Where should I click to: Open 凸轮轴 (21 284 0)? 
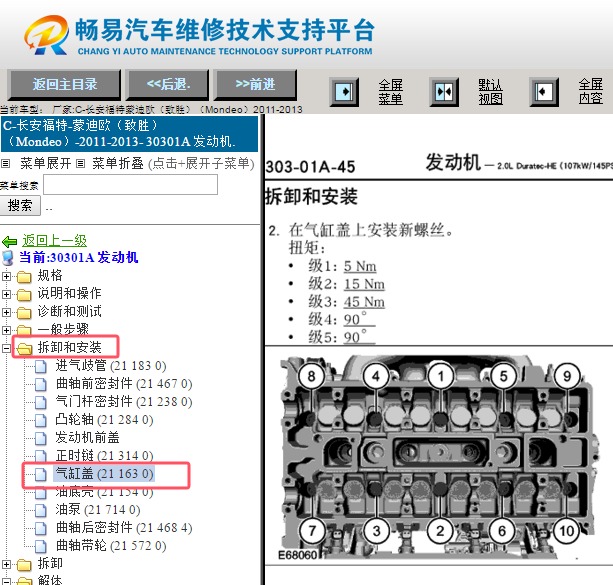[104, 420]
